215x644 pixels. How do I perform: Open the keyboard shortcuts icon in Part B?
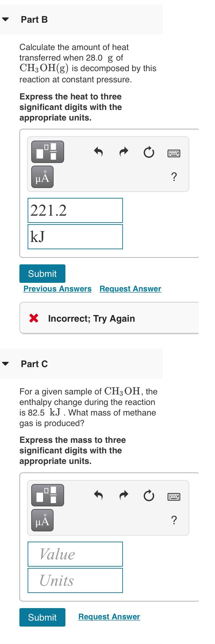tap(174, 152)
